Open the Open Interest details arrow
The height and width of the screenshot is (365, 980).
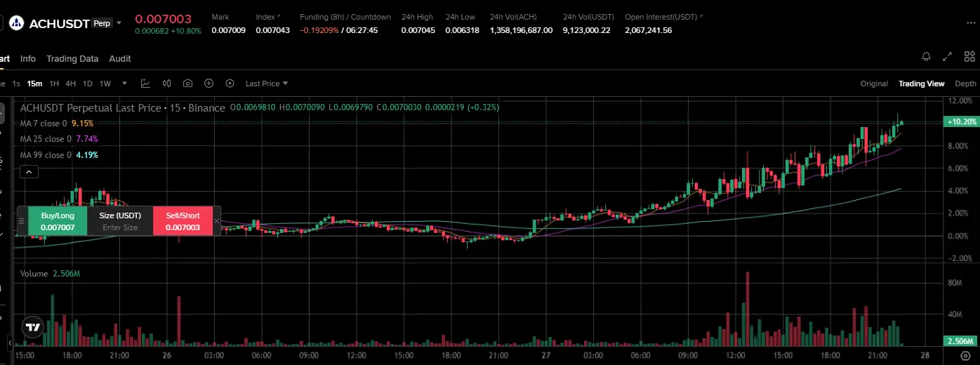pyautogui.click(x=702, y=15)
